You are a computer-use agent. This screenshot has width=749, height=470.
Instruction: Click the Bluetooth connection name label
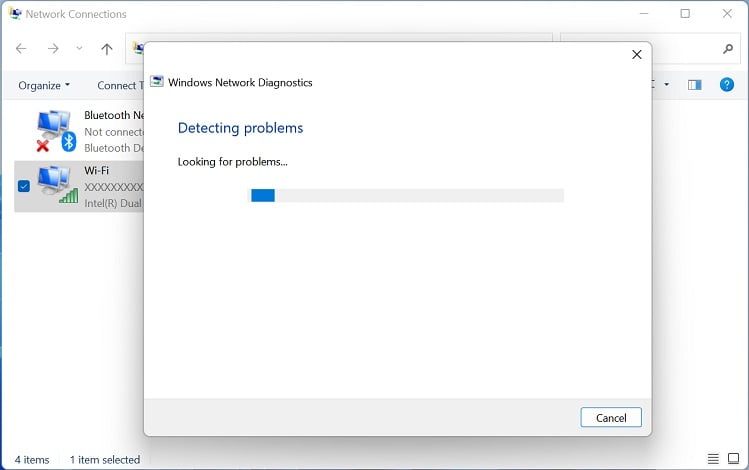[114, 115]
